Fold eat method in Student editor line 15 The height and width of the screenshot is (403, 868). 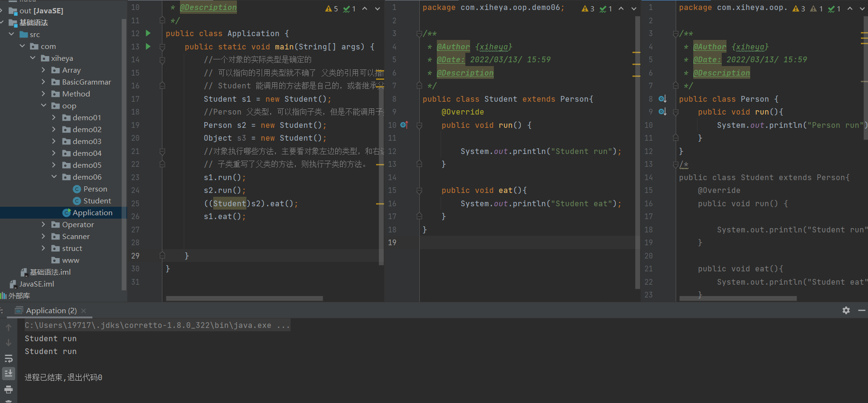tap(419, 191)
